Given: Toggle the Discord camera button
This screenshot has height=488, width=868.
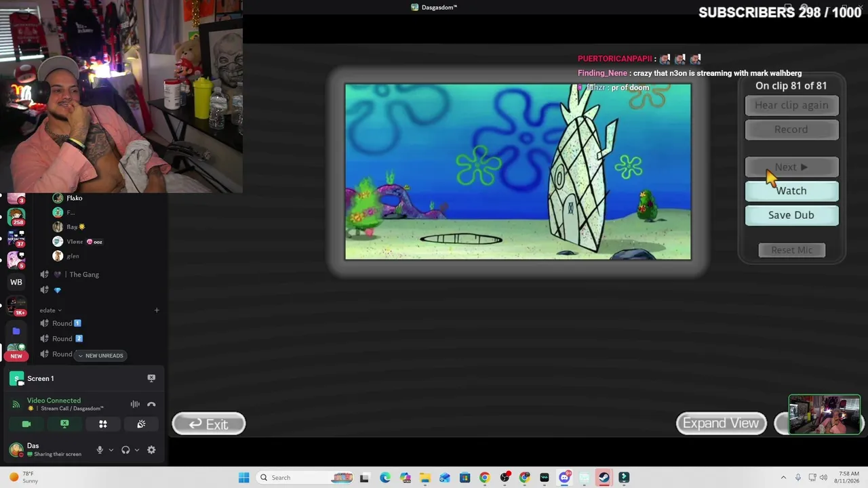Looking at the screenshot, I should [26, 424].
